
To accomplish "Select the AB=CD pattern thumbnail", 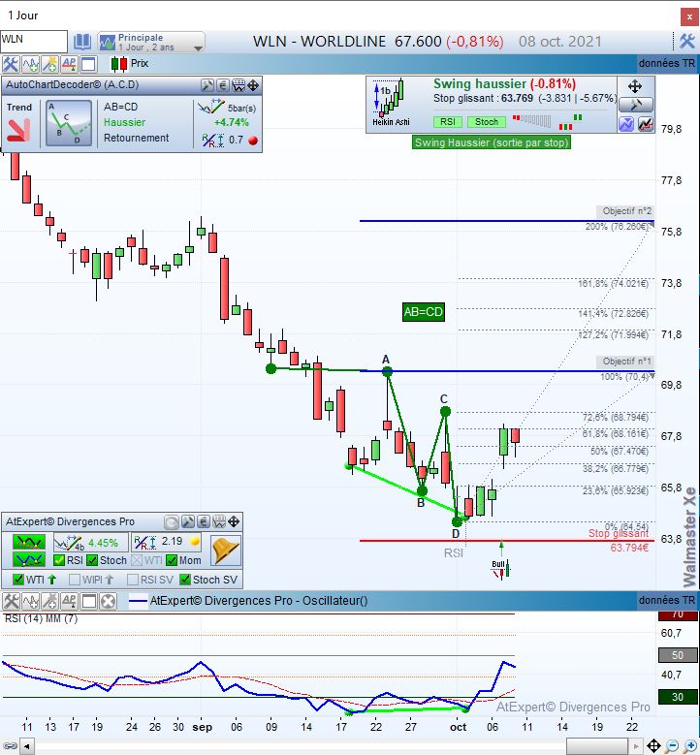I will (x=69, y=123).
